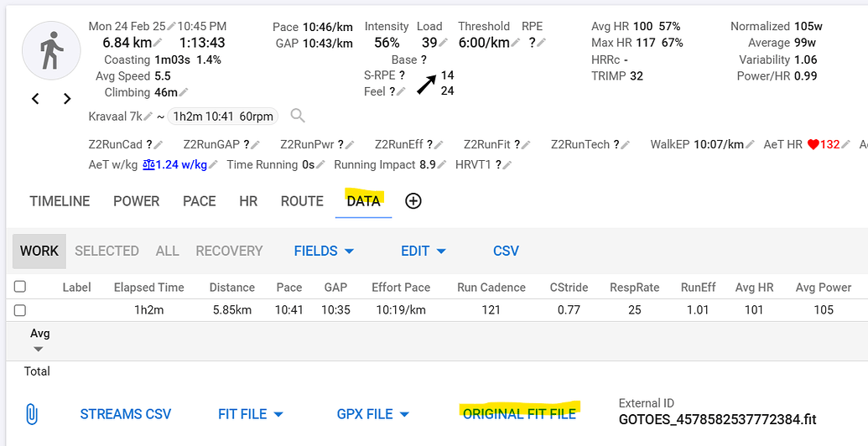Viewport: 868px width, 446px height.
Task: Click the pencil icon next to Climbing 46m
Action: click(x=184, y=92)
